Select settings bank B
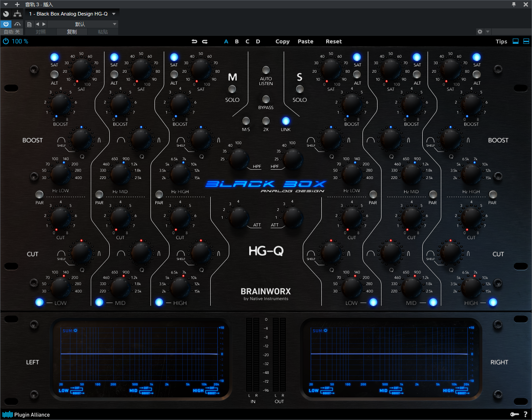 pos(237,42)
